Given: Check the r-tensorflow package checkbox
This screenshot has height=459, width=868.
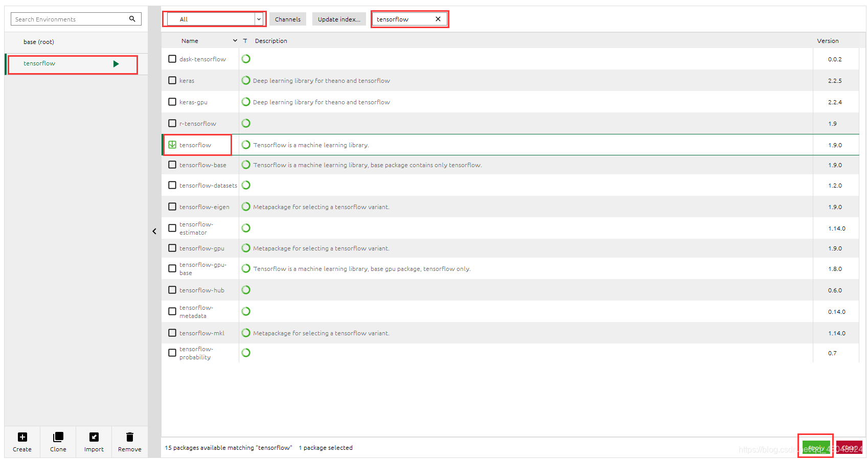Looking at the screenshot, I should pyautogui.click(x=172, y=123).
